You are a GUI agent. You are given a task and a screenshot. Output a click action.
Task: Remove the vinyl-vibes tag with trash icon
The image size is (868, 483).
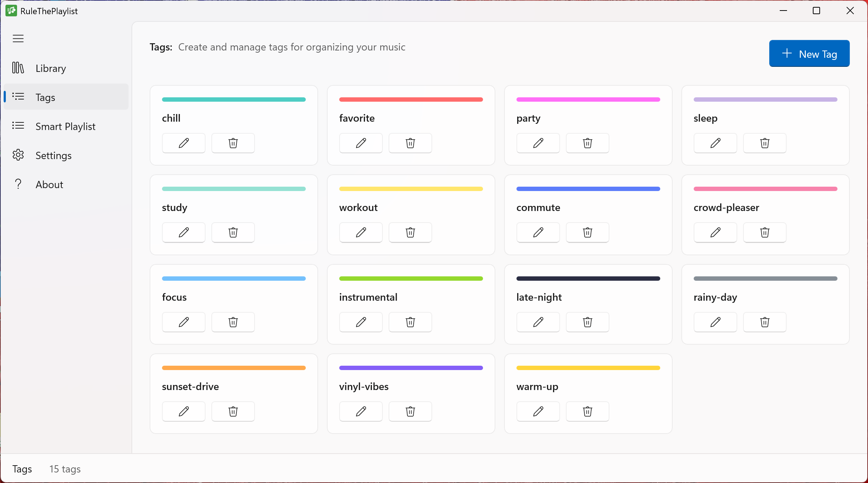point(410,411)
